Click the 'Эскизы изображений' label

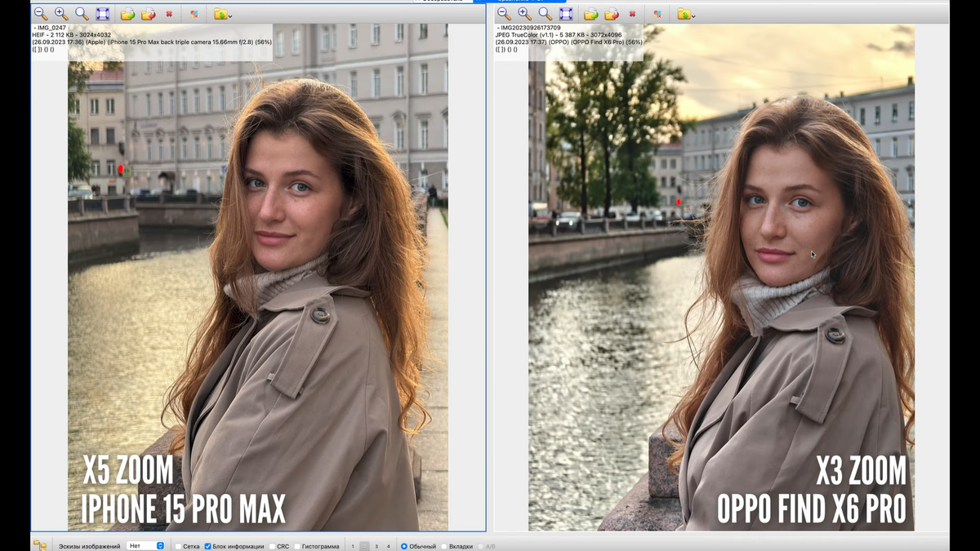pos(89,546)
